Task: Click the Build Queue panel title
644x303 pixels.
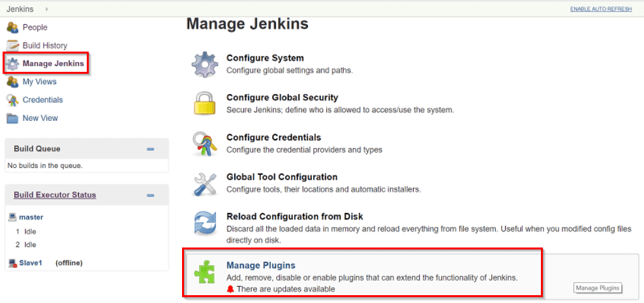Action: 37,149
